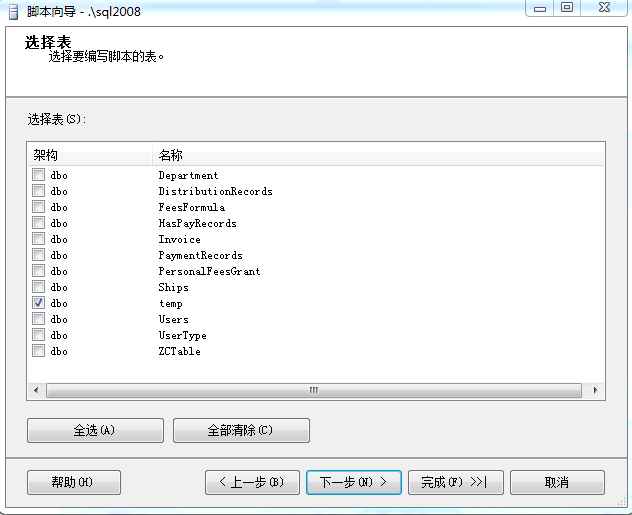
Task: Click the 全部清除(C) clear all button
Action: [x=241, y=430]
